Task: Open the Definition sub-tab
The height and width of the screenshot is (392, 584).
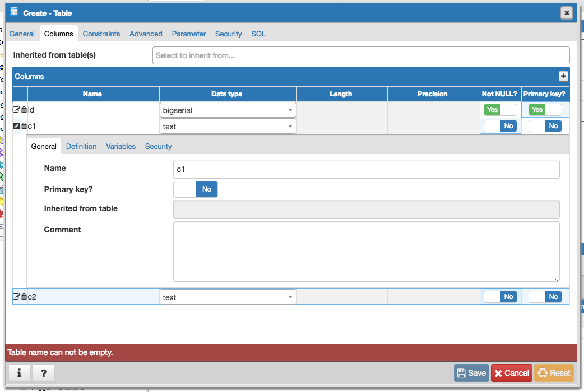Action: [81, 146]
